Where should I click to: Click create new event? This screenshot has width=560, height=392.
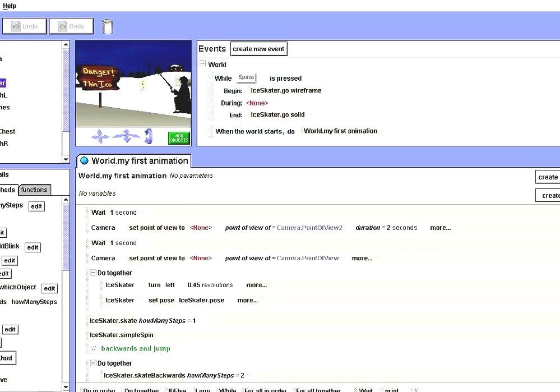click(x=258, y=49)
